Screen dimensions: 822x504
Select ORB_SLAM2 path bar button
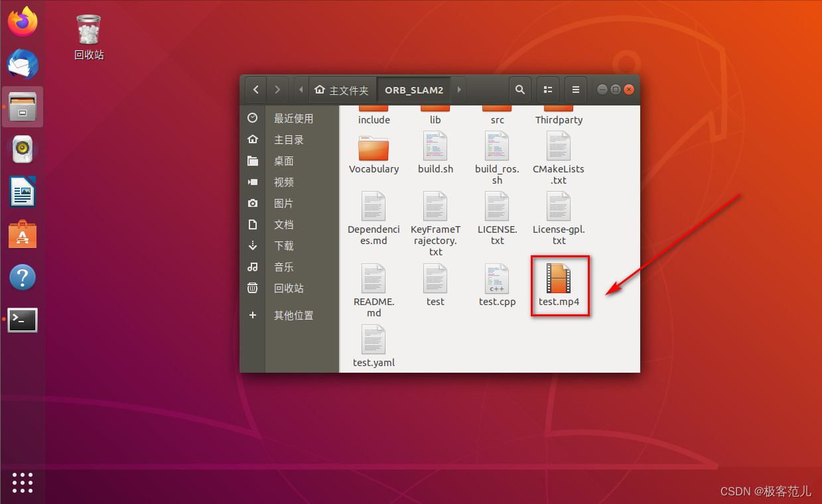(414, 90)
